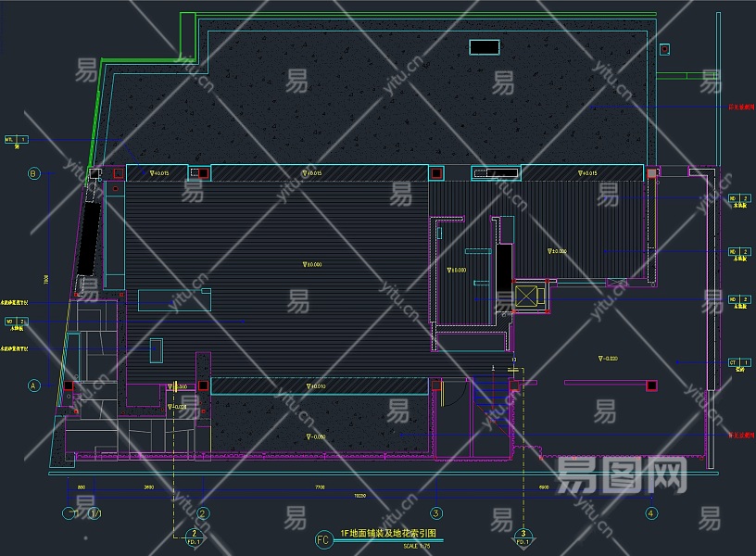
Task: Select the WD 2 tag on the left side
Action: click(17, 322)
